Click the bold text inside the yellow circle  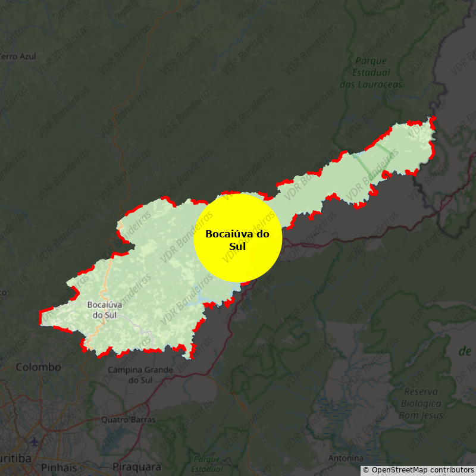tap(237, 240)
